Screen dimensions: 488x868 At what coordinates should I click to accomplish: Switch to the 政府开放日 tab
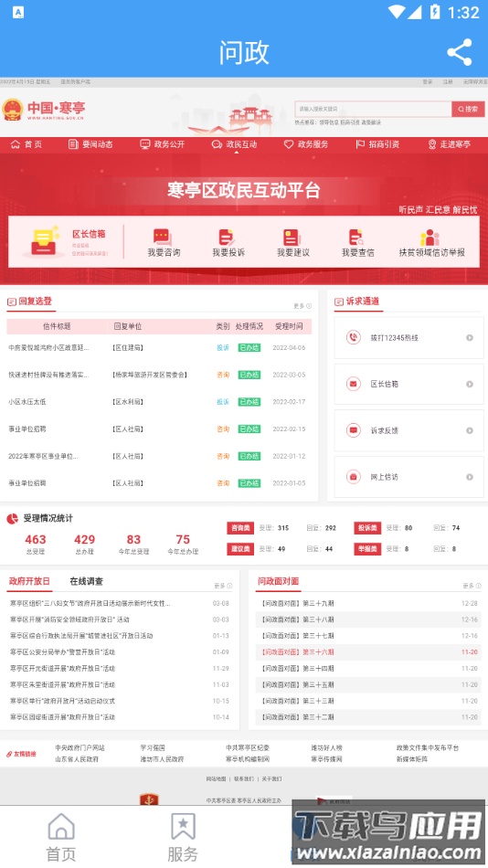29,581
